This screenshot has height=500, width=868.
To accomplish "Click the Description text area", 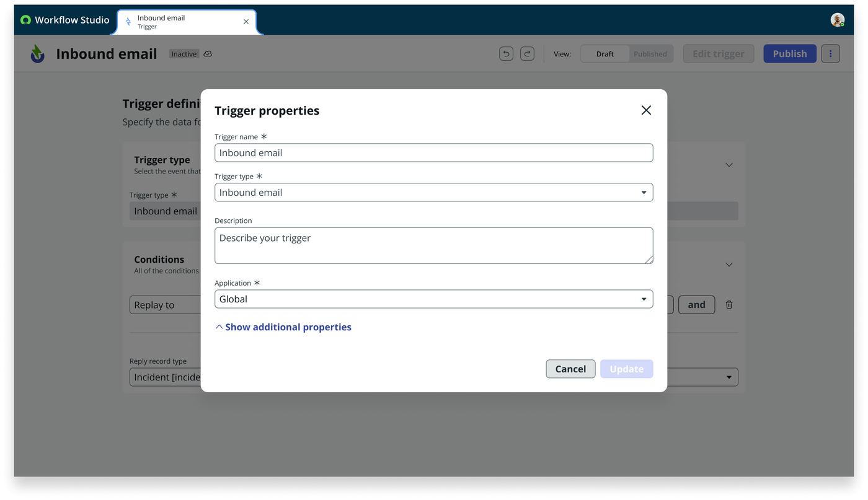I will pos(434,245).
